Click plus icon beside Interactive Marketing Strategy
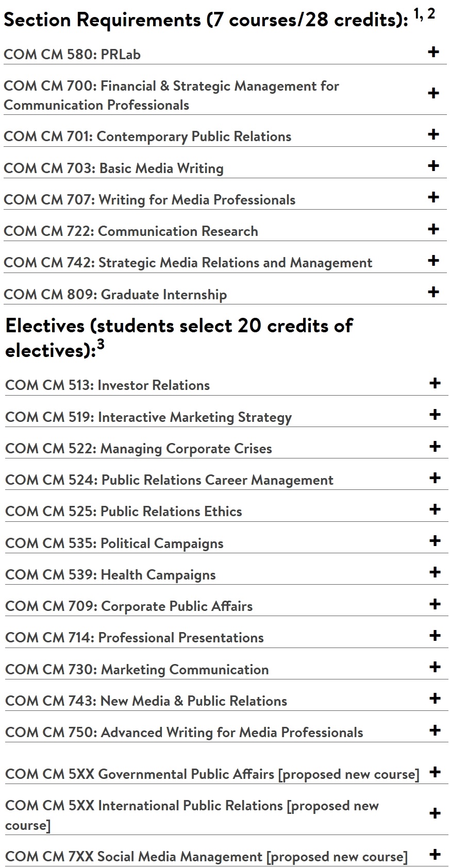The image size is (450, 868). pyautogui.click(x=435, y=414)
